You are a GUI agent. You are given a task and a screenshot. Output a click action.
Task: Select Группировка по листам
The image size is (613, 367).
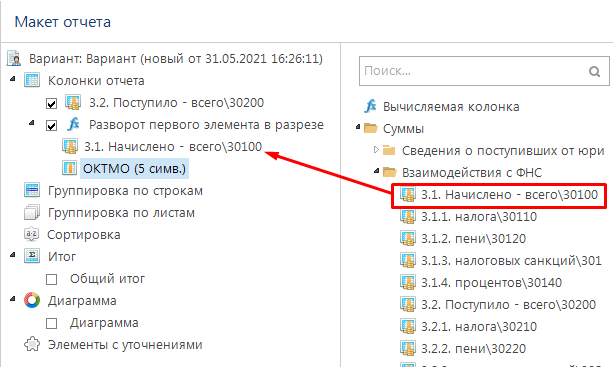coord(121,213)
